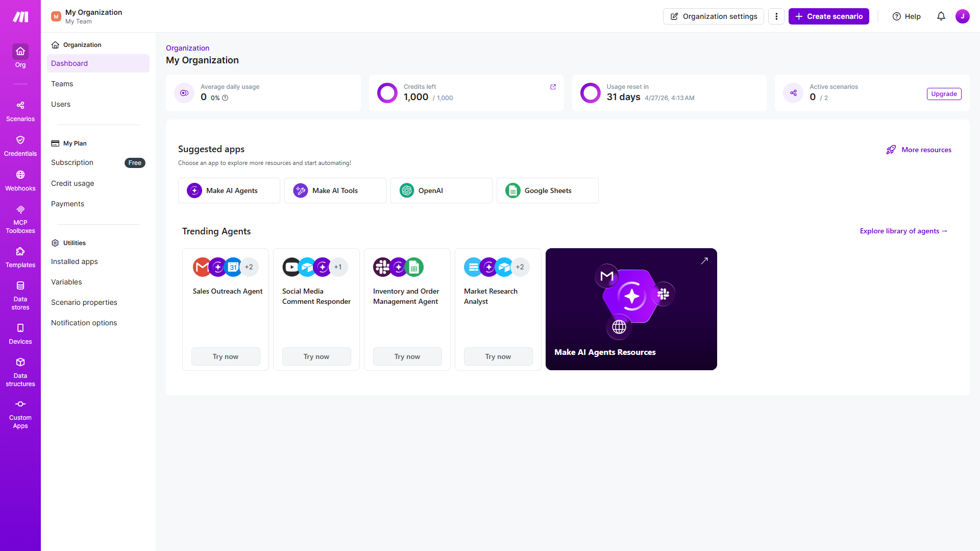Open the Help menu

(906, 16)
